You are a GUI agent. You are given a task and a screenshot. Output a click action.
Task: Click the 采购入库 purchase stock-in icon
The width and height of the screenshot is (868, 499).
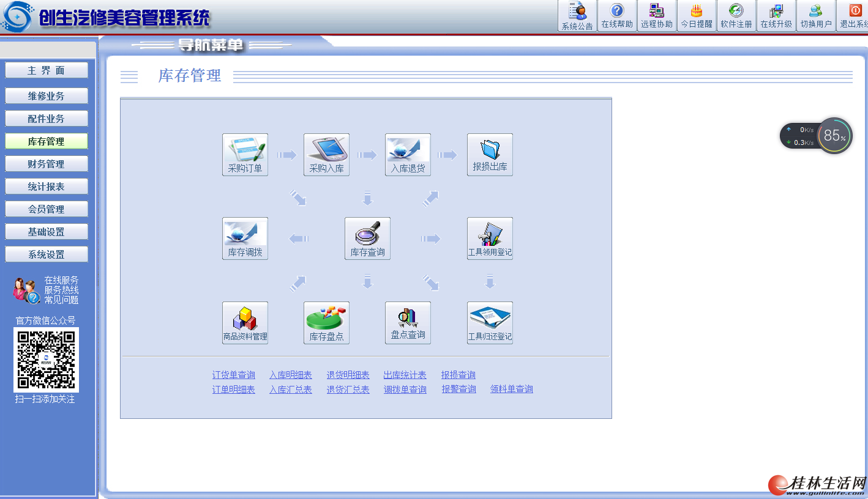pyautogui.click(x=326, y=155)
